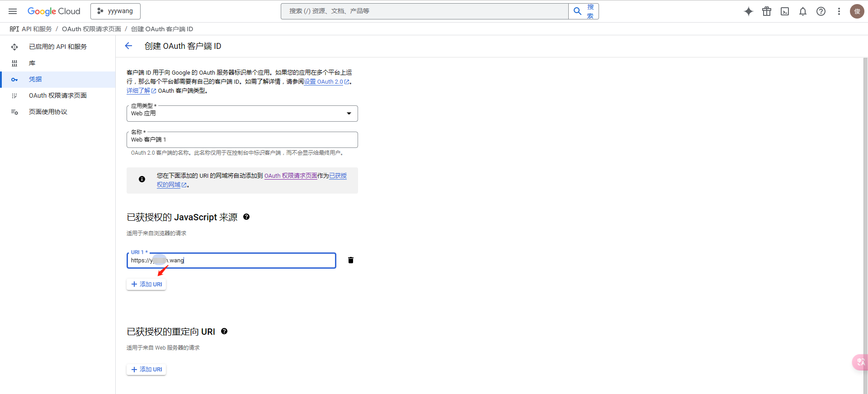Open the user account avatar
The width and height of the screenshot is (868, 394).
coord(857,11)
